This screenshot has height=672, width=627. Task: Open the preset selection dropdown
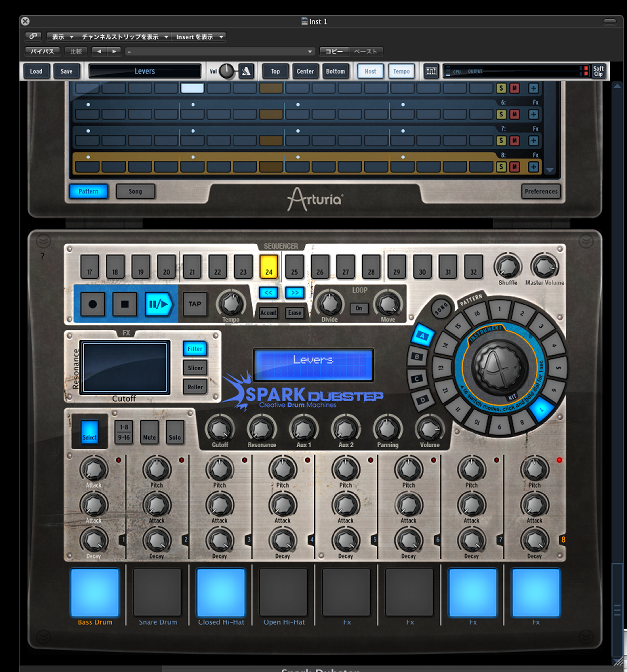tap(220, 52)
